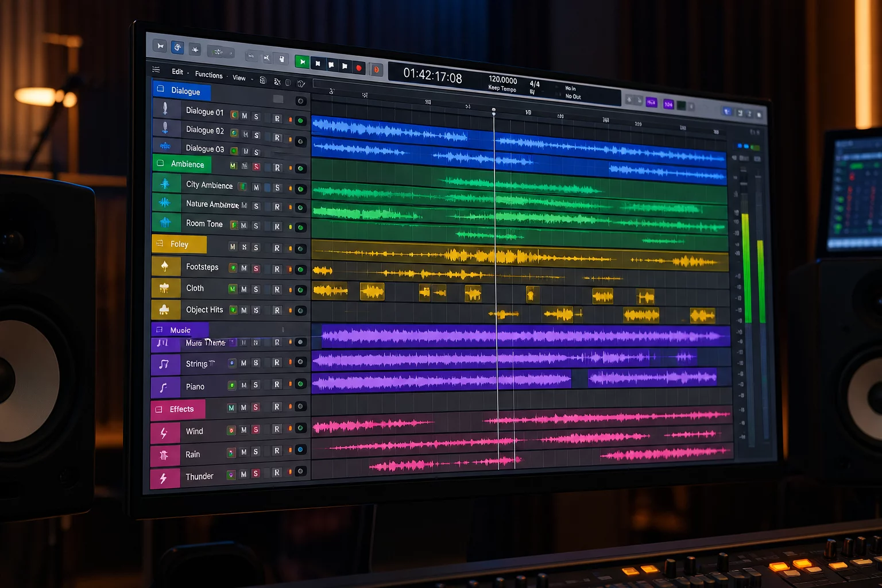Collapse the Foley folder group

point(160,243)
